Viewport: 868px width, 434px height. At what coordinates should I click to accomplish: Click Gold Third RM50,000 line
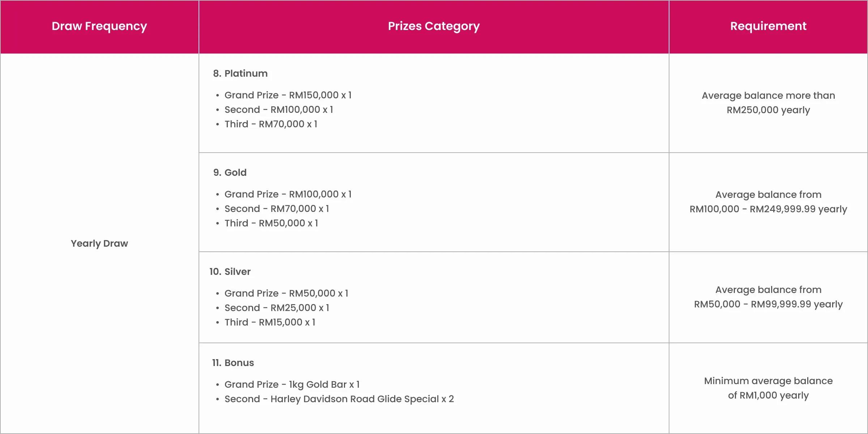271,223
